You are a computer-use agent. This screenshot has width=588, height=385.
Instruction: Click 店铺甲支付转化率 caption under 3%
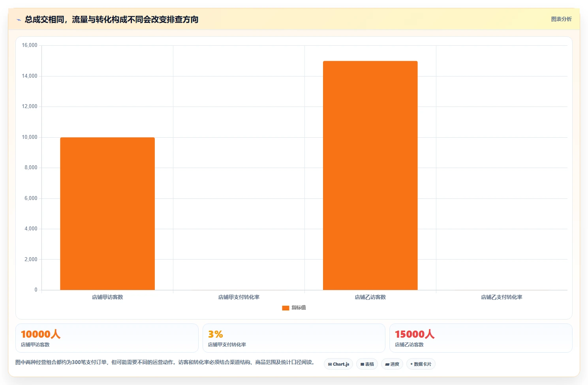tap(227, 345)
